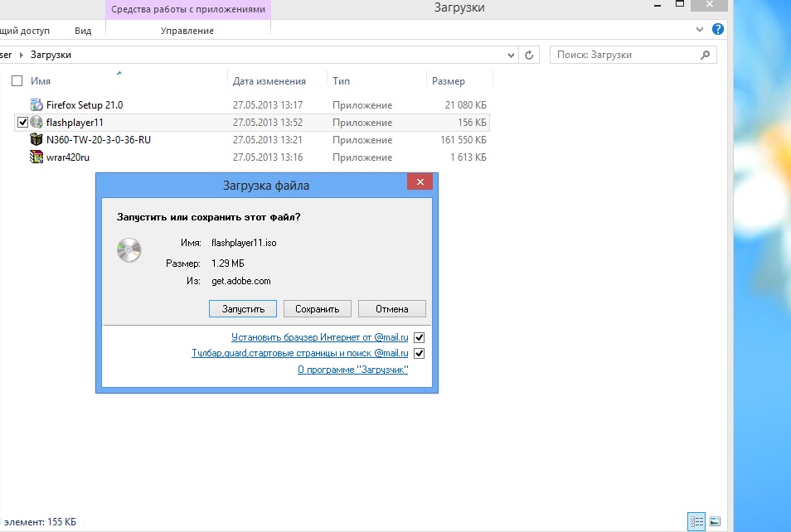Click the Запустить button
Screen dimensions: 791x532
click(x=243, y=308)
